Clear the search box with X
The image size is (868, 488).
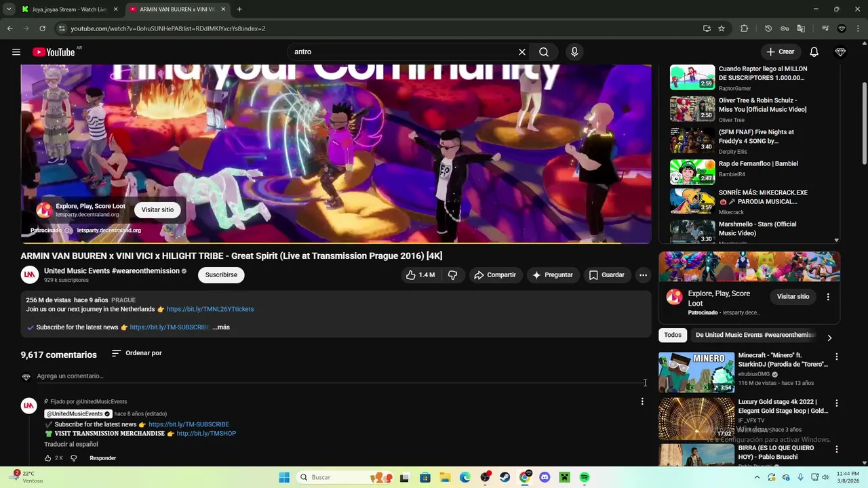click(x=522, y=52)
